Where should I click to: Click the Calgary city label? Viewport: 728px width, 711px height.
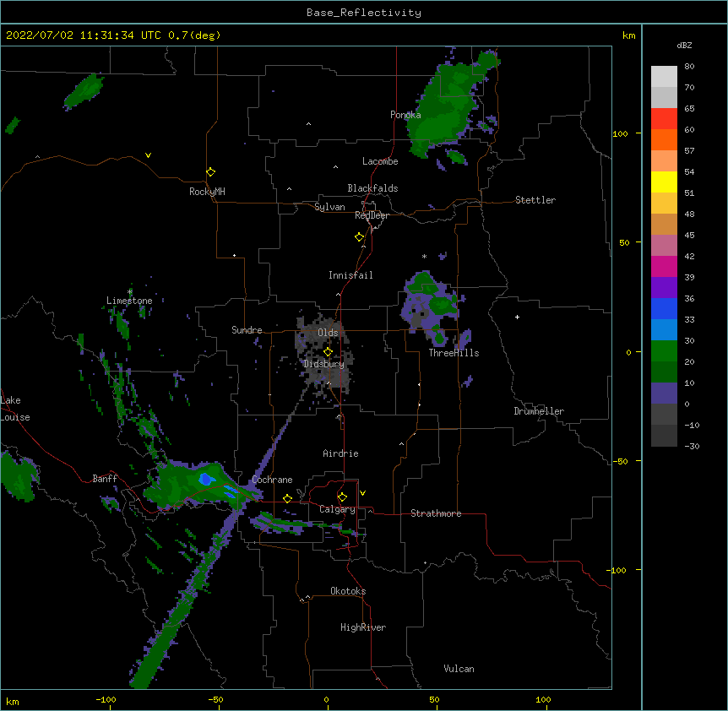click(337, 509)
